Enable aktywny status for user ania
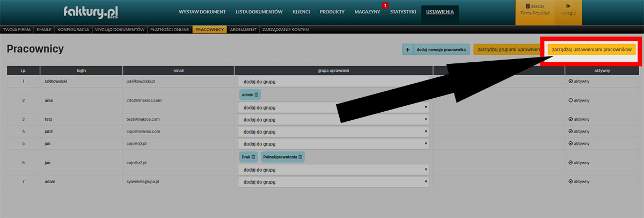Screen dimensions: 644x218 click(571, 100)
